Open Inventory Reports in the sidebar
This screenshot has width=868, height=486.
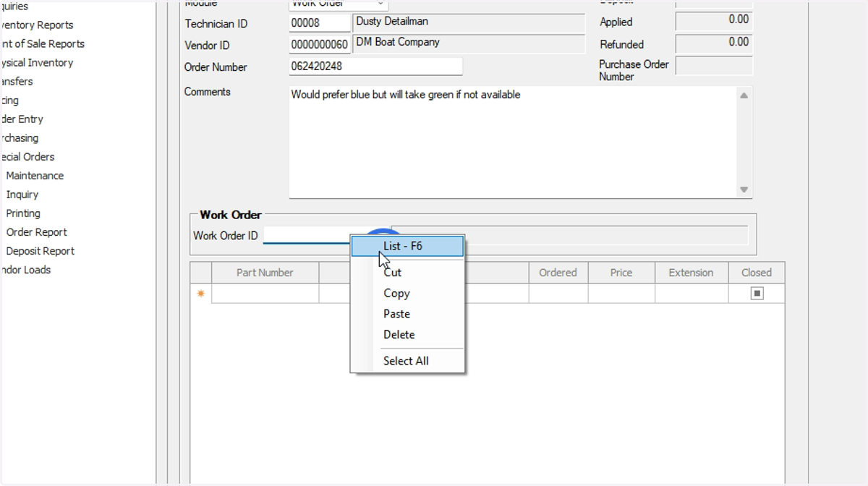click(x=37, y=25)
